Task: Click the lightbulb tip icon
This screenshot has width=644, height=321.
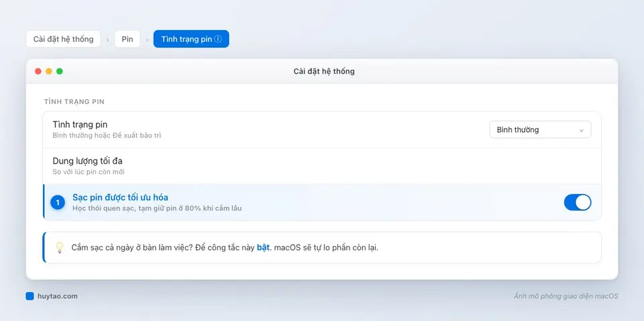Action: [x=60, y=247]
